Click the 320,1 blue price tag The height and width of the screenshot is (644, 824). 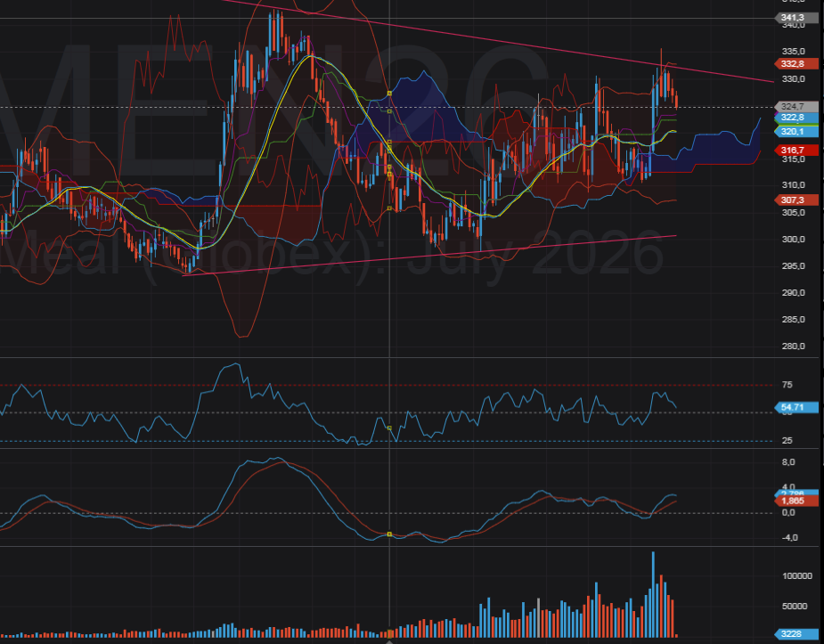792,131
